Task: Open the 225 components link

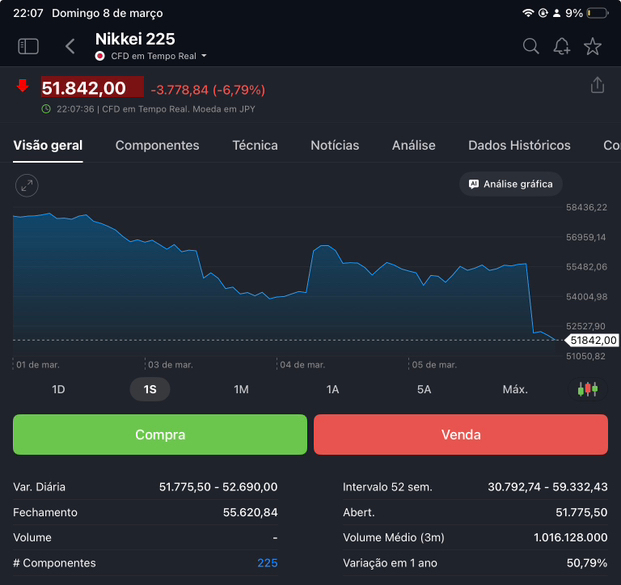Action: (267, 563)
